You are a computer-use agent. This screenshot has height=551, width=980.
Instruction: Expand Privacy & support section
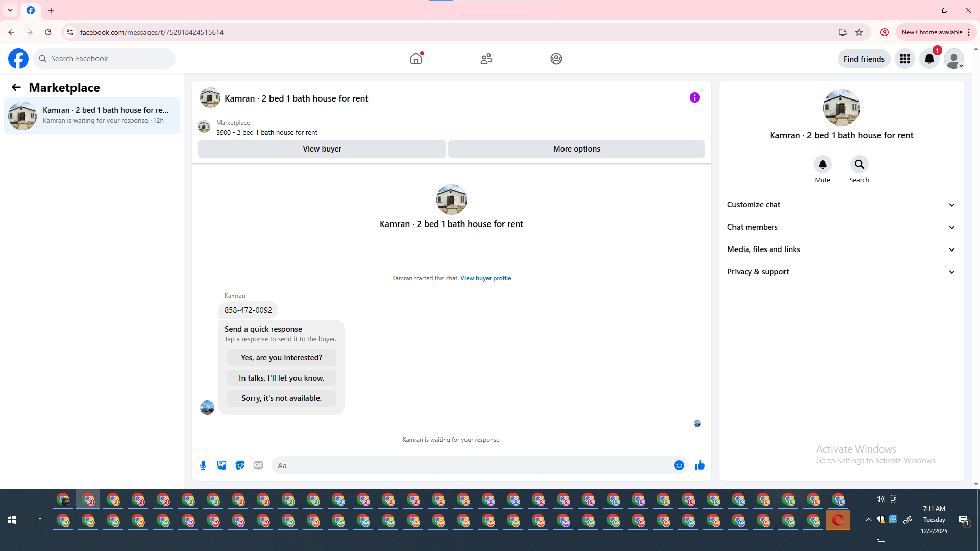tap(841, 272)
